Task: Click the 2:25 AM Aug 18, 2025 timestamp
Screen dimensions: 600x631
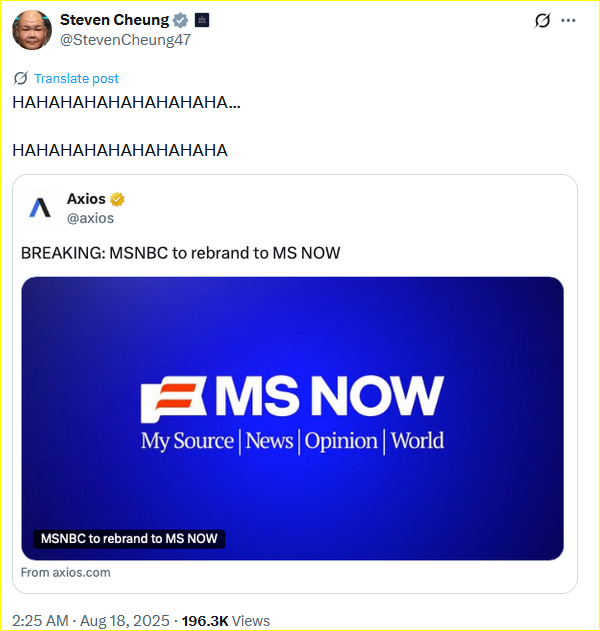Action: pos(91,620)
